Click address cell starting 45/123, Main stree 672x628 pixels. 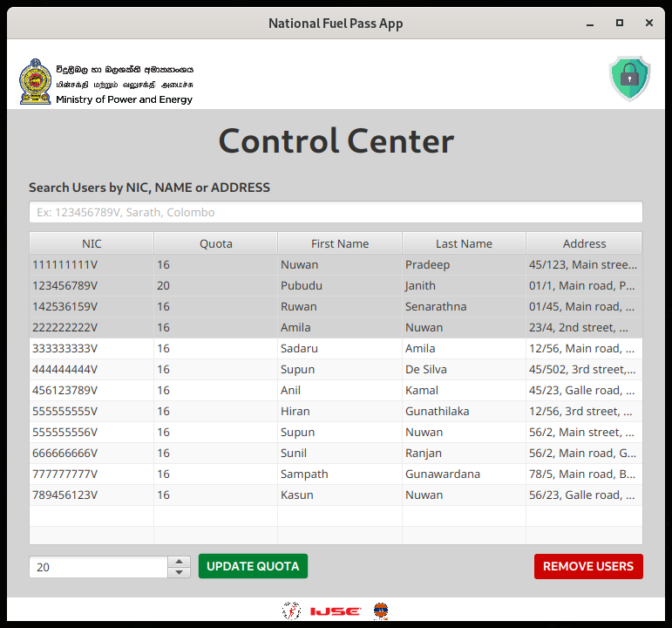tap(584, 264)
